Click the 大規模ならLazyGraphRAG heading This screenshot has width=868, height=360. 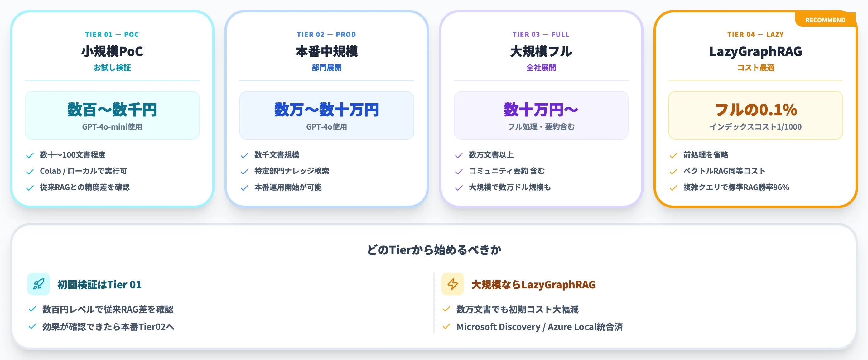(x=533, y=285)
